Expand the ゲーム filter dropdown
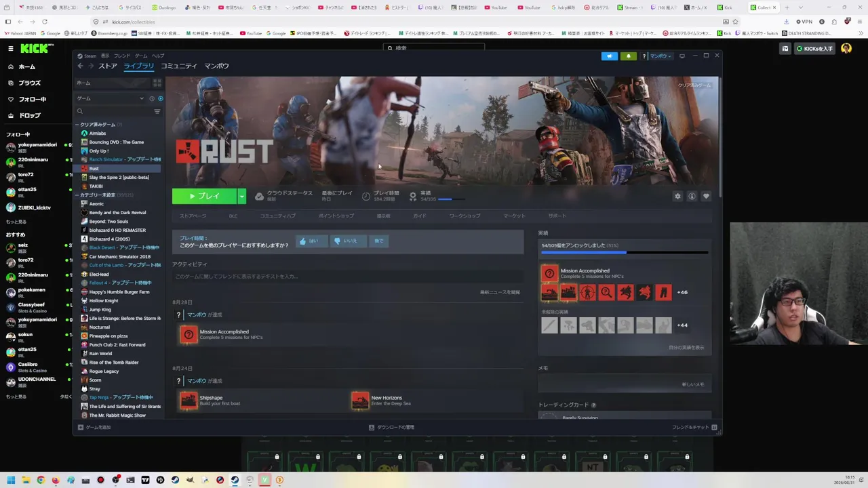The width and height of the screenshot is (868, 488). click(109, 98)
